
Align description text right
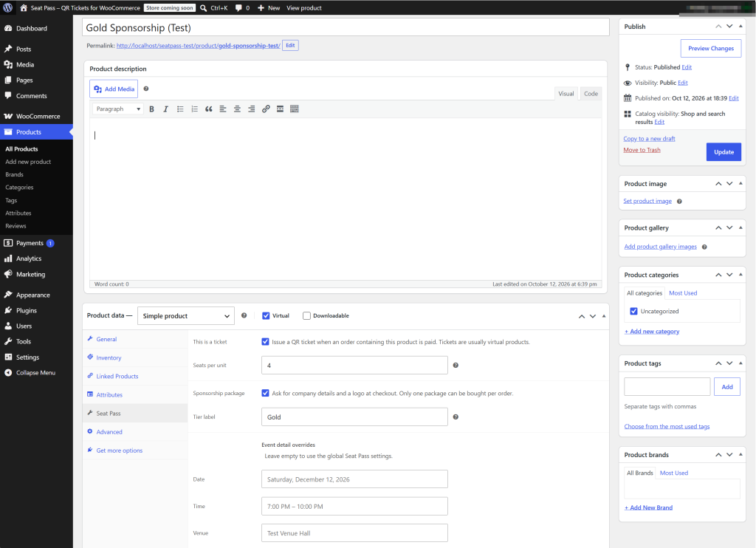tap(251, 109)
